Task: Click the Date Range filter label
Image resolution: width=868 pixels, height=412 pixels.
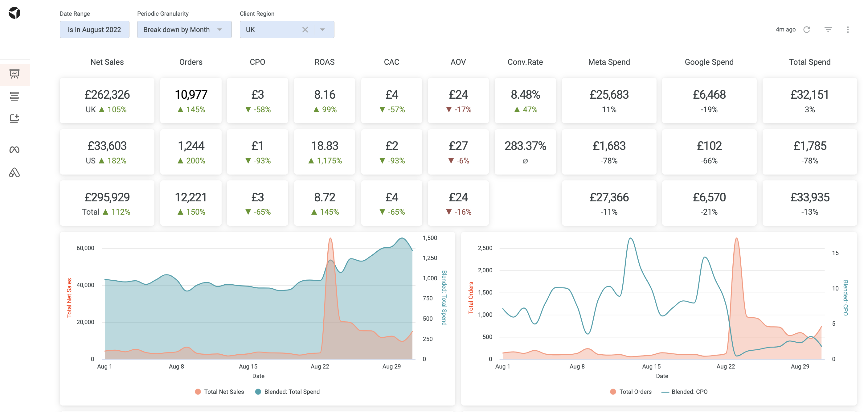Action: click(75, 14)
